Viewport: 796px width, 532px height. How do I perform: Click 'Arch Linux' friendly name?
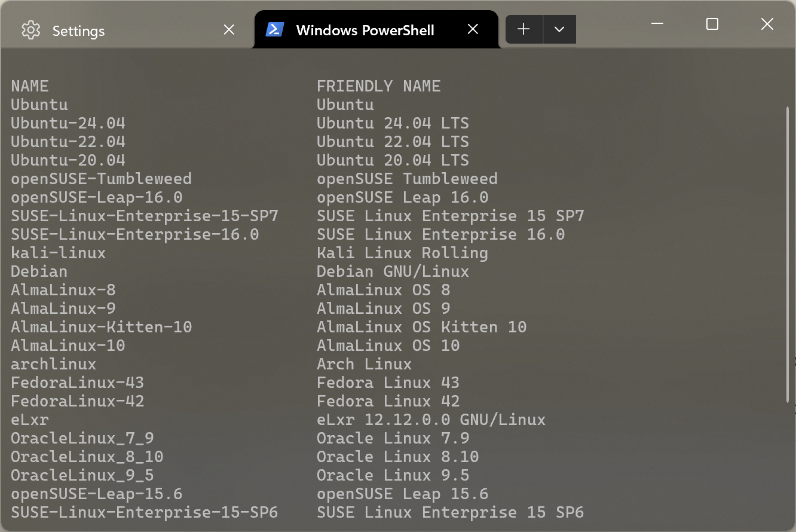(365, 364)
